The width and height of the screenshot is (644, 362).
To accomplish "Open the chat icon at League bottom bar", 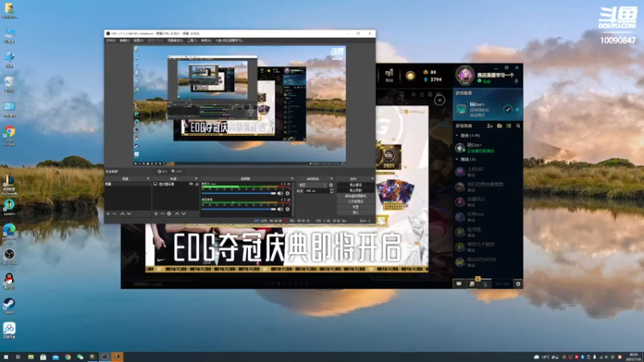I will click(x=459, y=284).
